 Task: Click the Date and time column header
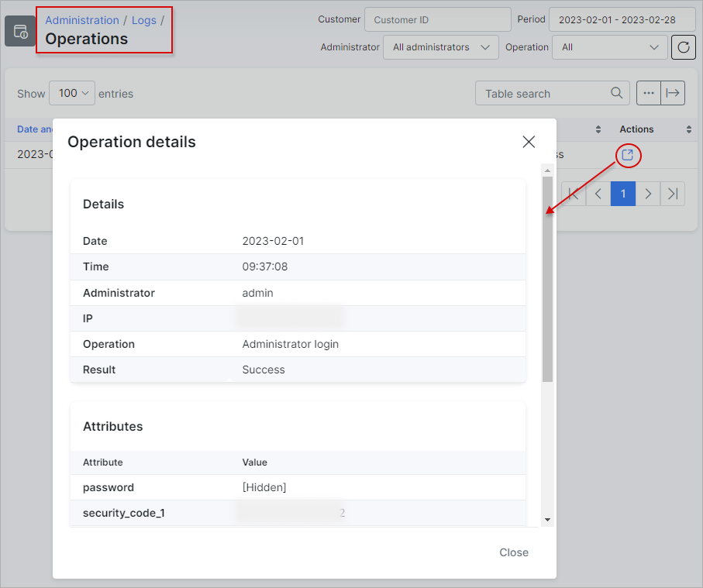pyautogui.click(x=35, y=129)
